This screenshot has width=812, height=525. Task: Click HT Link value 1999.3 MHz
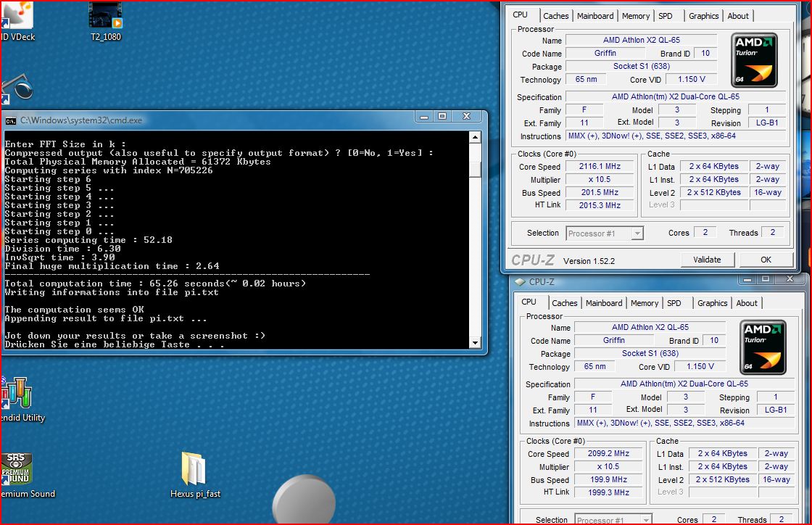click(x=608, y=492)
